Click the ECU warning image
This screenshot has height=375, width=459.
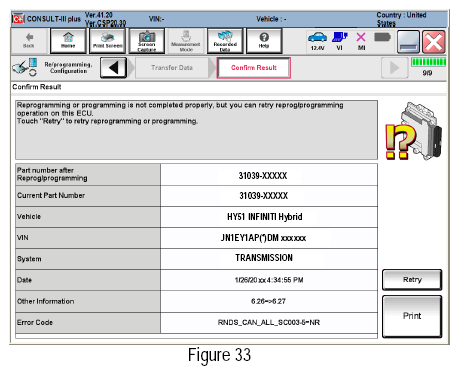[x=414, y=131]
